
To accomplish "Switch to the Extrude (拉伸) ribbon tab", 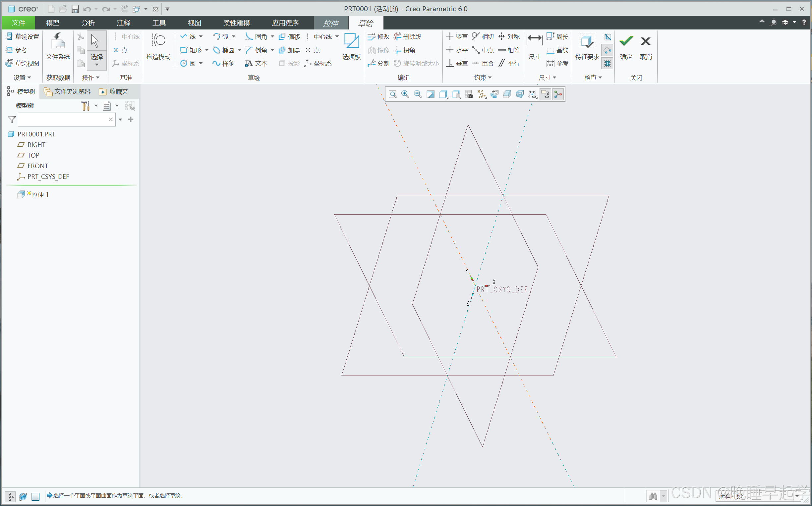I will [x=330, y=23].
